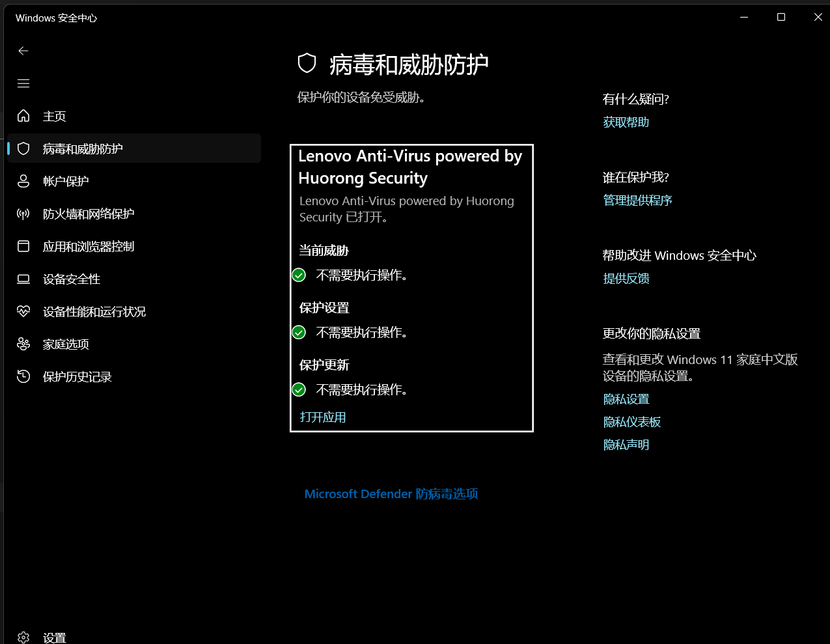Maximize the Windows 安全中心 window
830x644 pixels.
coord(781,17)
